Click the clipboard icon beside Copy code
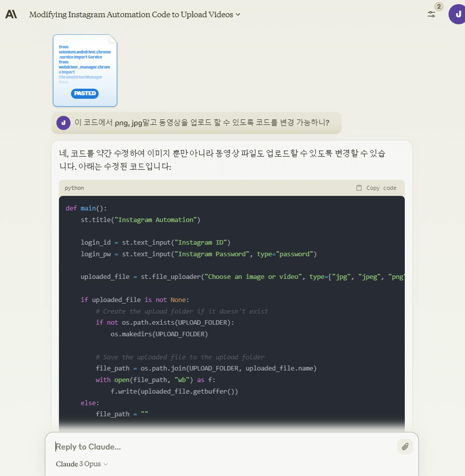465x476 pixels. pyautogui.click(x=359, y=188)
